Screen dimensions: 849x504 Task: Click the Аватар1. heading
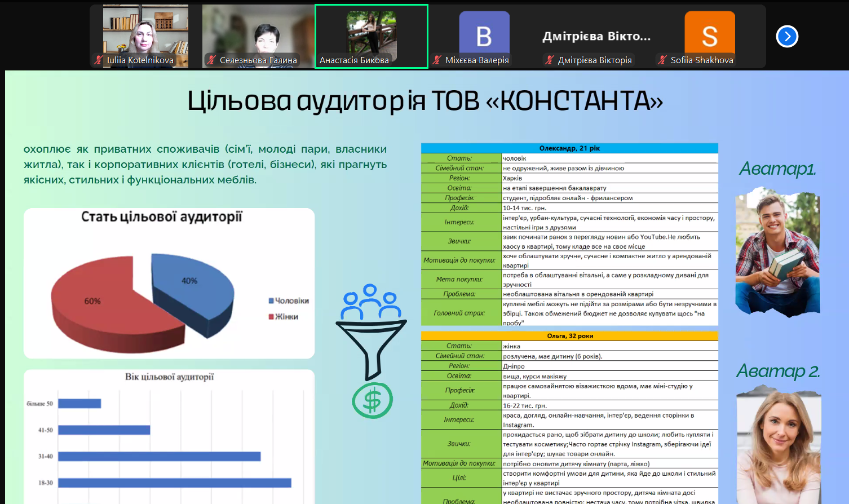777,169
